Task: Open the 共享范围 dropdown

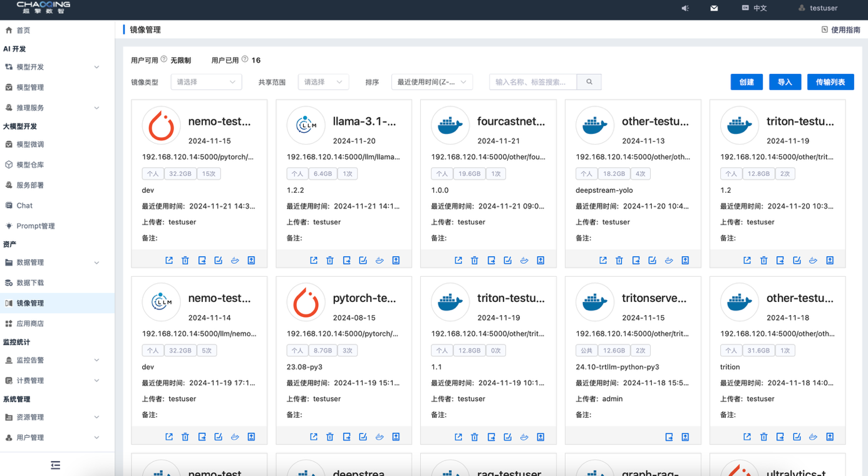Action: coord(323,82)
